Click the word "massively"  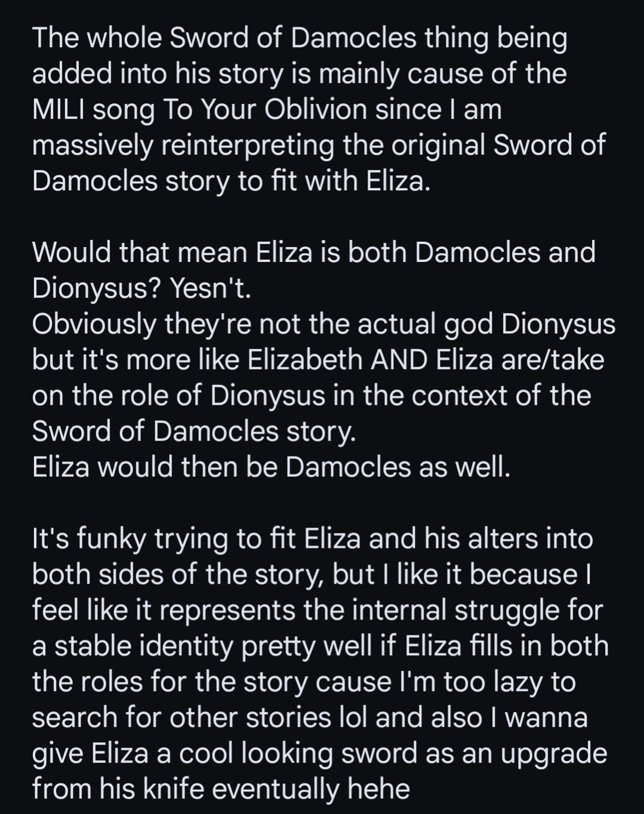92,146
